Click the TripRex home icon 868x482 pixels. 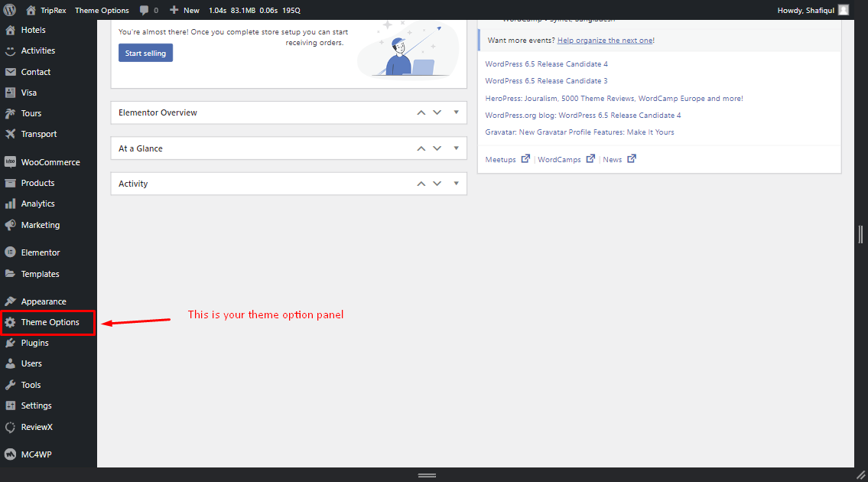(x=31, y=10)
